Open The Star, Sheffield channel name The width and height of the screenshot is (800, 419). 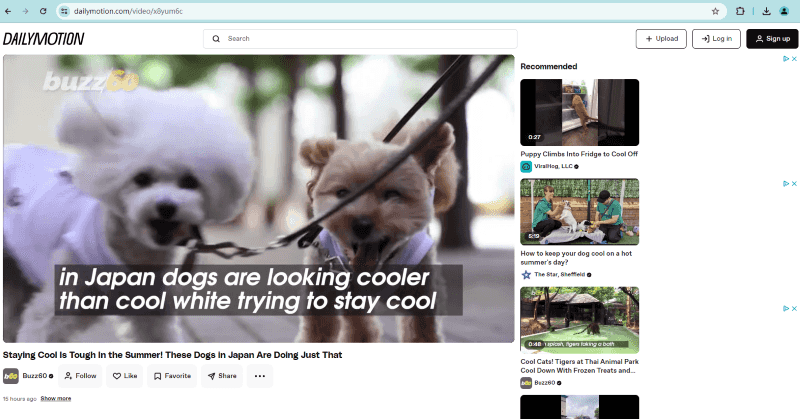(x=560, y=275)
